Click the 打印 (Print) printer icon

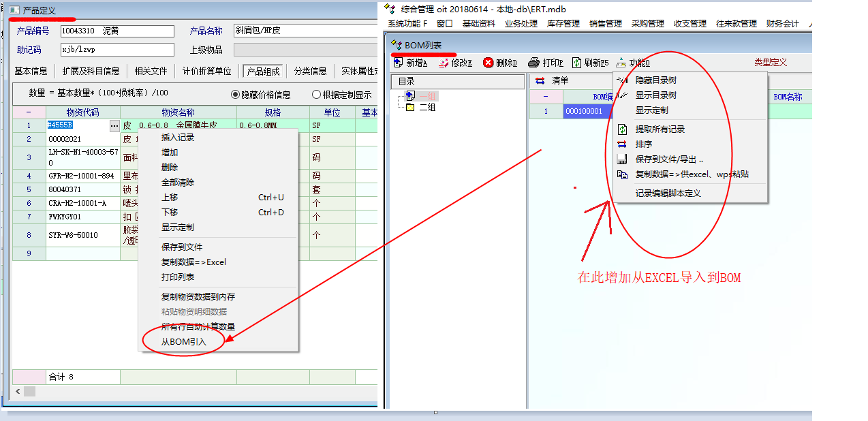click(x=534, y=63)
